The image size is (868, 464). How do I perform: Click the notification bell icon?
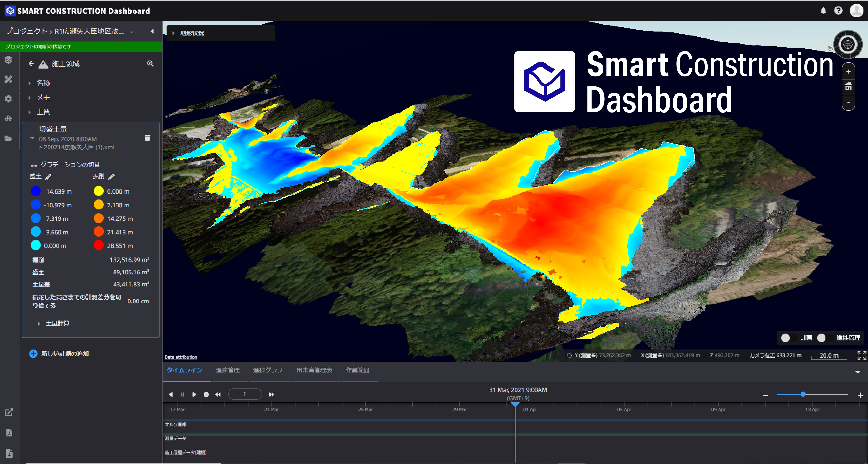pyautogui.click(x=823, y=11)
